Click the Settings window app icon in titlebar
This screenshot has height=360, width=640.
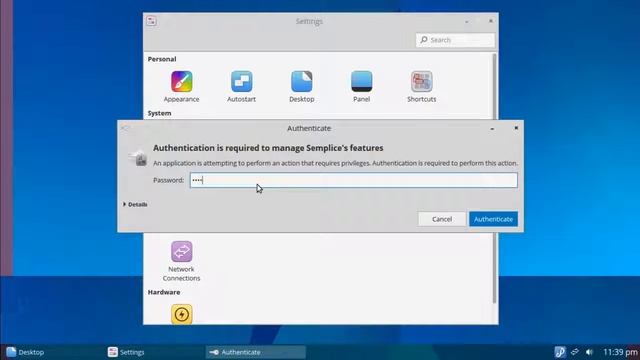pos(151,21)
